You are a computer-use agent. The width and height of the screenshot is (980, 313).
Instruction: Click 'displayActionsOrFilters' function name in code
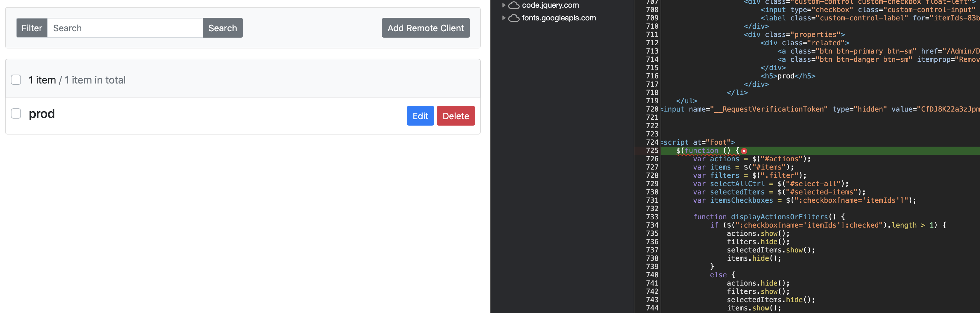coord(779,217)
